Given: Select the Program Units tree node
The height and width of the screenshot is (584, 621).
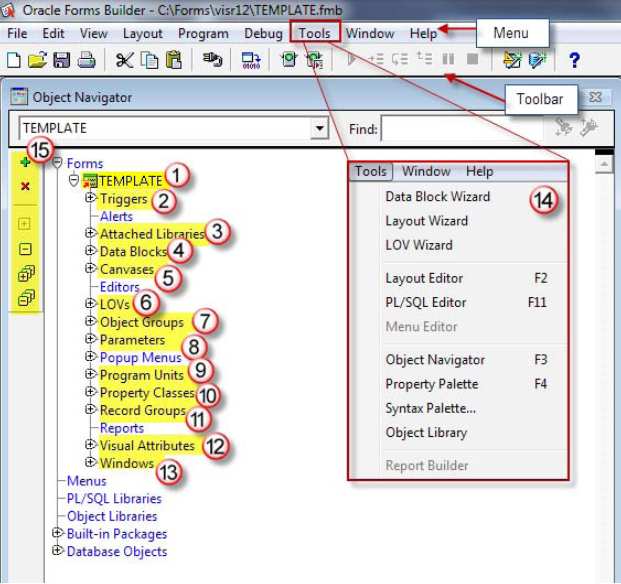Looking at the screenshot, I should click(142, 375).
